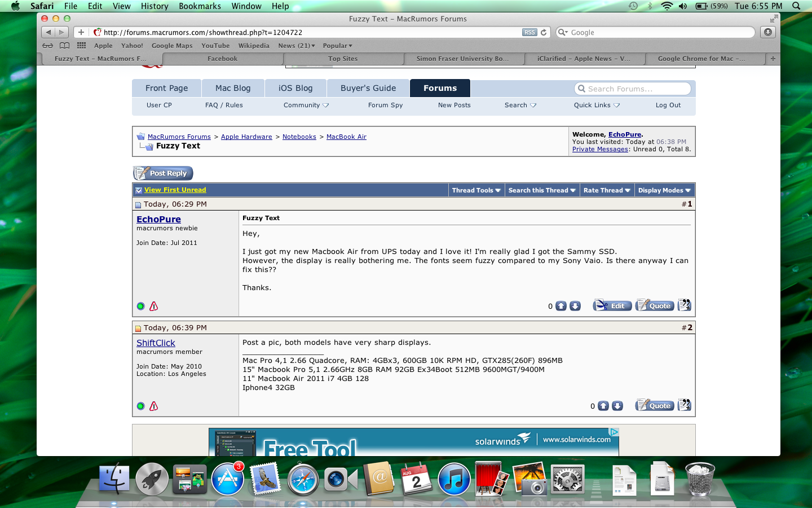Add bookmark with the plus button

(x=81, y=32)
